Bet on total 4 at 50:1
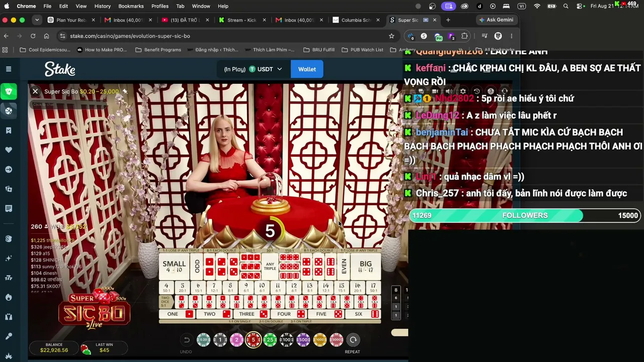Image resolution: width=644 pixels, height=362 pixels. pos(167,288)
